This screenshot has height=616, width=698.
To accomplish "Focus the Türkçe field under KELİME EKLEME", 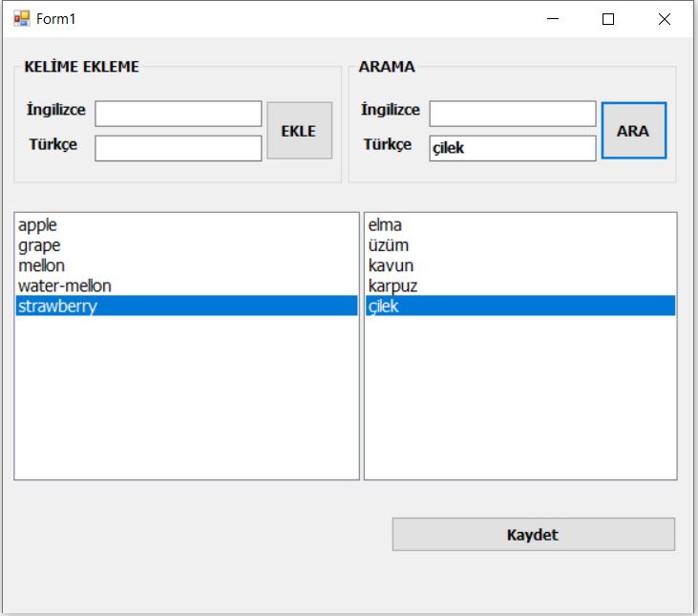I will pyautogui.click(x=178, y=148).
